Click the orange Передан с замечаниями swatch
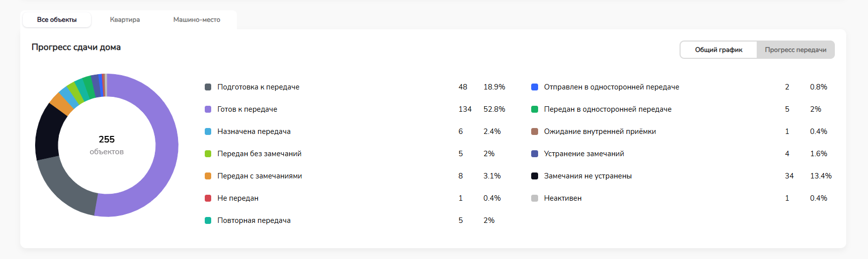The image size is (868, 259). coord(208,176)
